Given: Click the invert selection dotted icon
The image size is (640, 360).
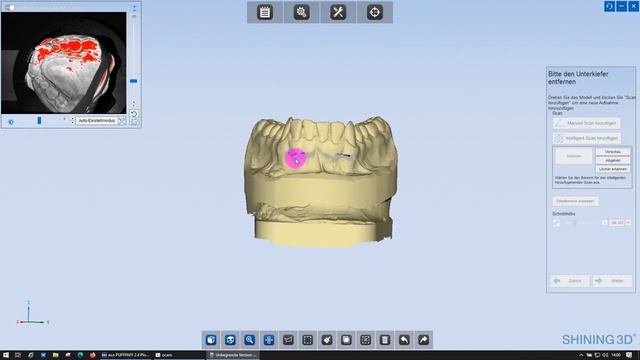Looking at the screenshot, I should tap(366, 340).
